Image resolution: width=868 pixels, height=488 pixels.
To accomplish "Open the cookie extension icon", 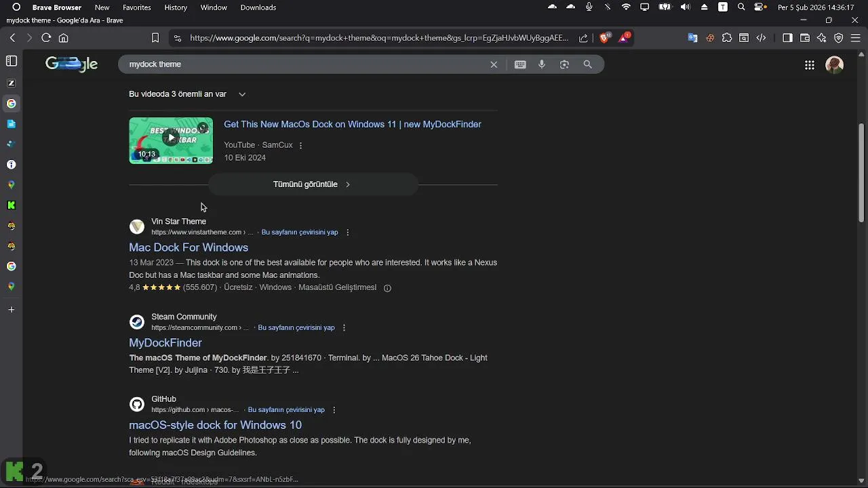I will click(x=710, y=38).
